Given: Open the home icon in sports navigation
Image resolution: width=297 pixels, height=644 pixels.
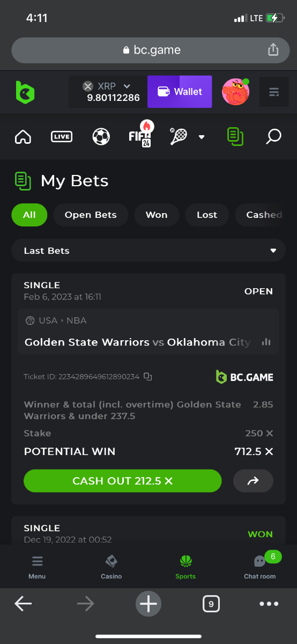Looking at the screenshot, I should pos(23,137).
